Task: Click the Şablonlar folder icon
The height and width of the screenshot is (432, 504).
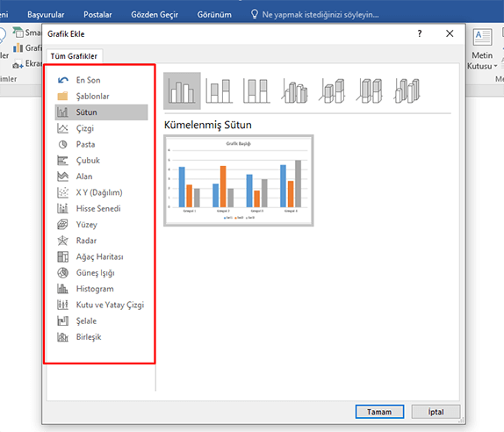Action: click(x=62, y=96)
